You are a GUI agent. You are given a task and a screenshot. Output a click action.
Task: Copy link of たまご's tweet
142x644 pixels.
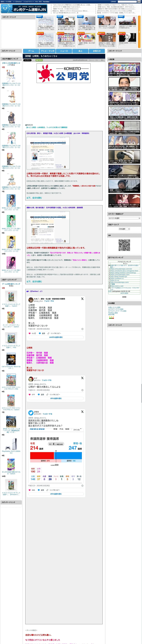point(54,333)
